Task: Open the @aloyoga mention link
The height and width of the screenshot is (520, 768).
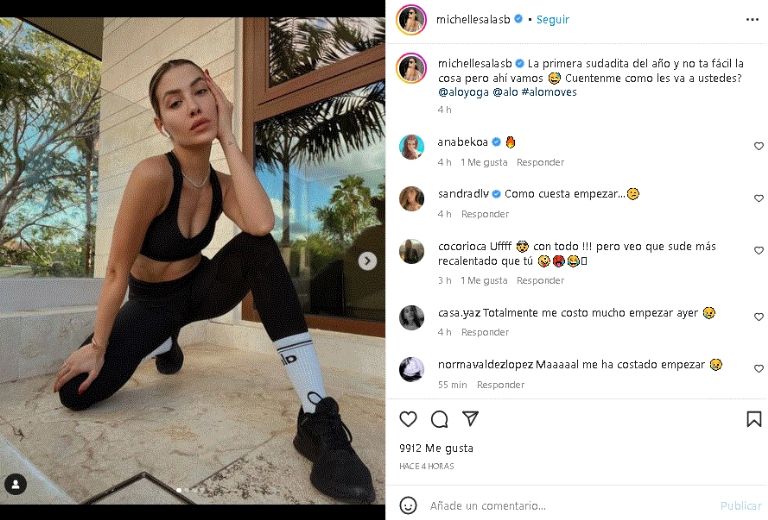Action: click(462, 92)
